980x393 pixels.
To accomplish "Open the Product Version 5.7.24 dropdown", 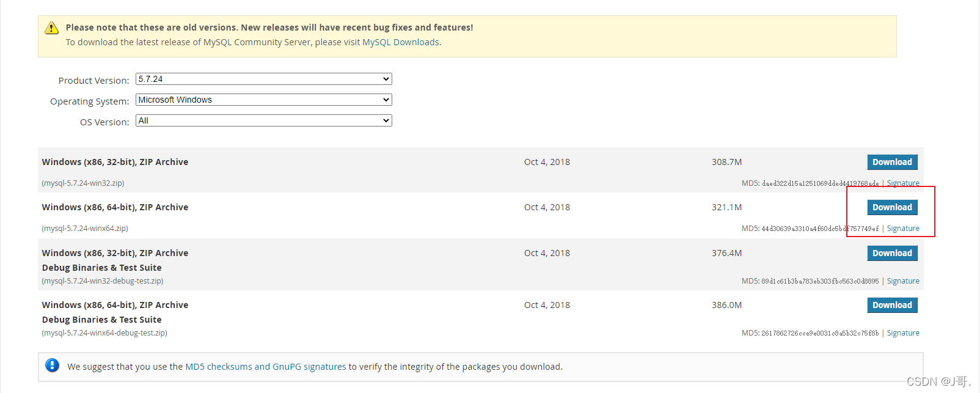I will coord(263,79).
